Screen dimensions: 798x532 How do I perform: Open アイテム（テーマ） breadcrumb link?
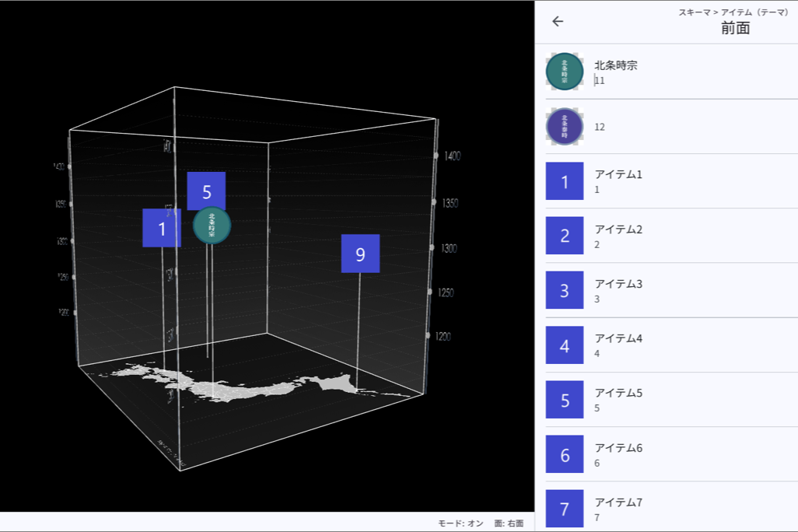pyautogui.click(x=754, y=12)
